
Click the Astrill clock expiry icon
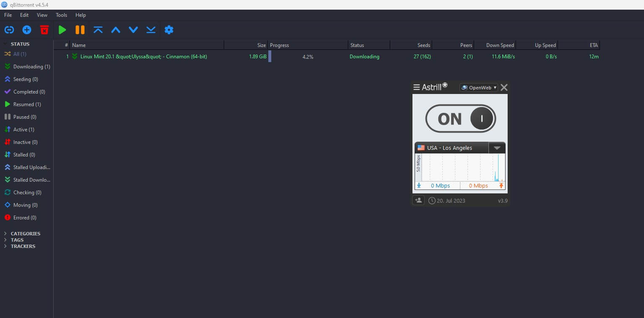point(432,201)
